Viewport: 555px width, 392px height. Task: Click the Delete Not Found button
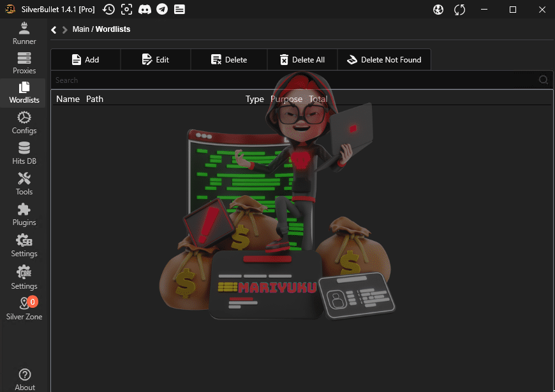pyautogui.click(x=384, y=59)
